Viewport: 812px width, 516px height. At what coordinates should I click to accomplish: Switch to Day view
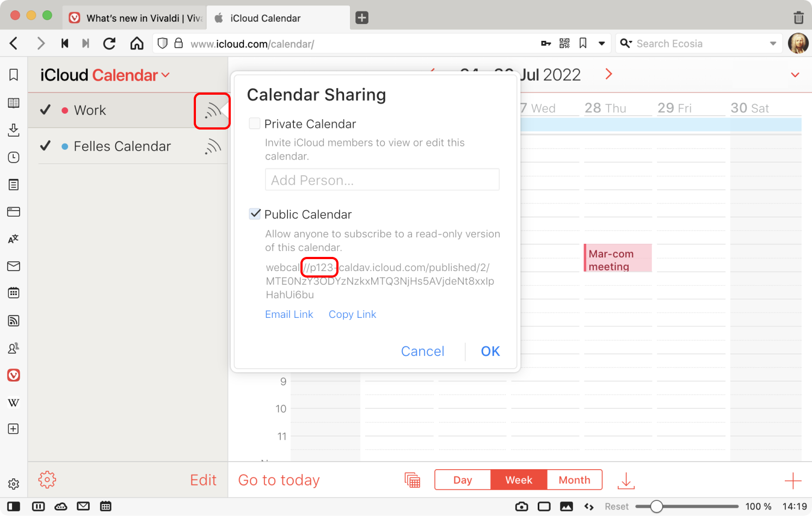click(x=463, y=480)
